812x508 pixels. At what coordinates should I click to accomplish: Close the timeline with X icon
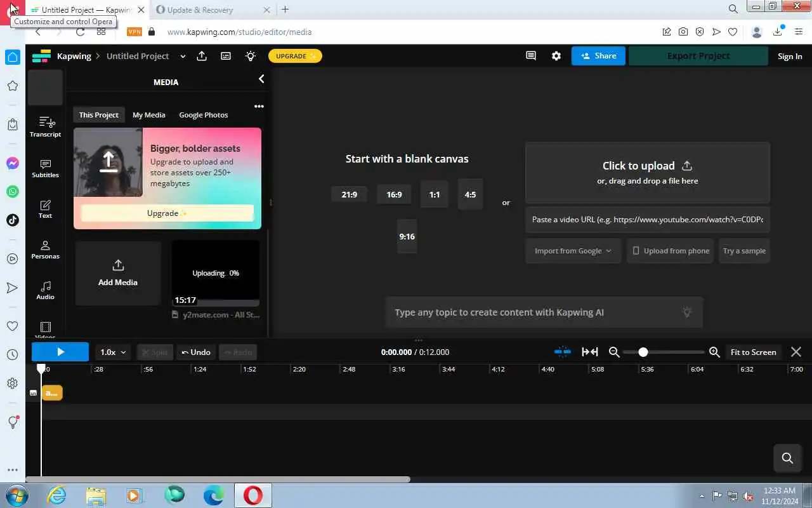(796, 352)
